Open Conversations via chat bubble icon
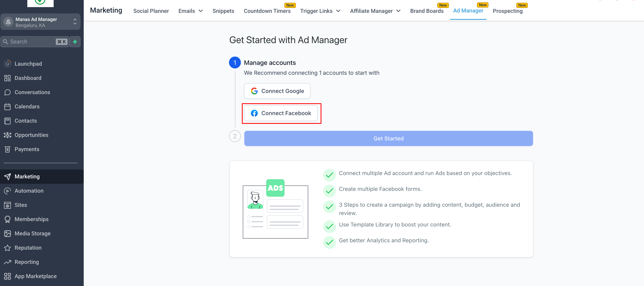 point(8,92)
